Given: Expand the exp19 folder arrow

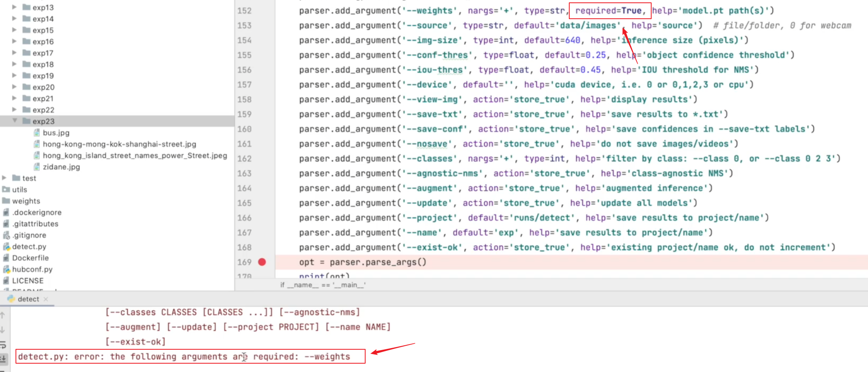Looking at the screenshot, I should tap(14, 75).
